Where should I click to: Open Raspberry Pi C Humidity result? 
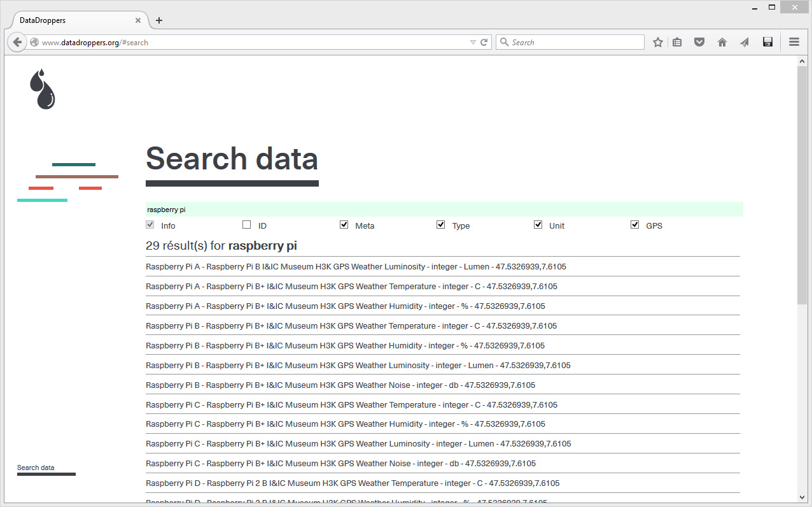[x=443, y=424]
